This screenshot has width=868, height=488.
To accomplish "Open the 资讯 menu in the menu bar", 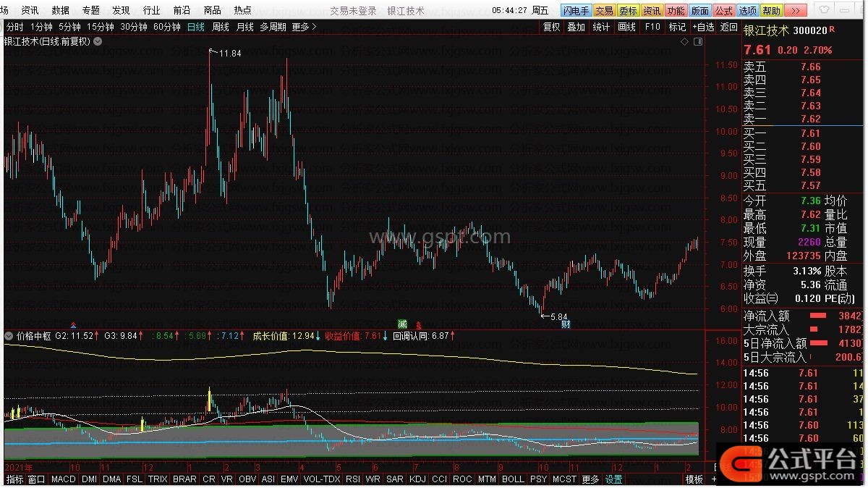I will click(x=30, y=11).
